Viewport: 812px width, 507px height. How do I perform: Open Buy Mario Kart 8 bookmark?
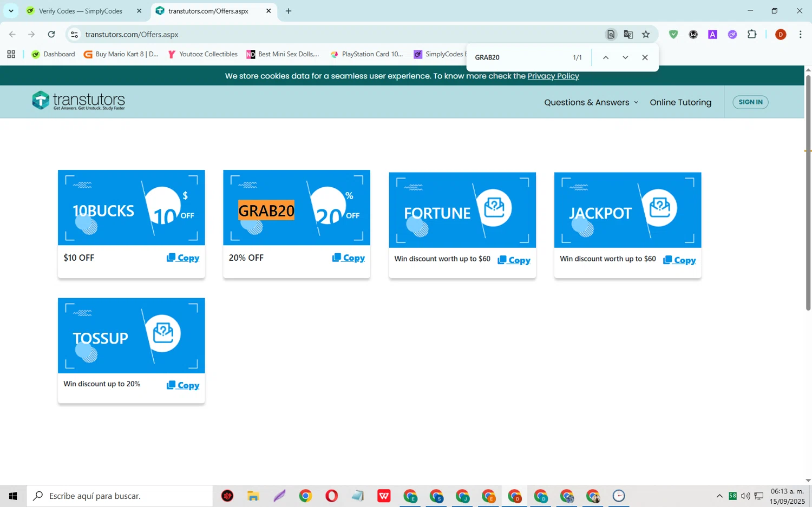click(x=121, y=54)
